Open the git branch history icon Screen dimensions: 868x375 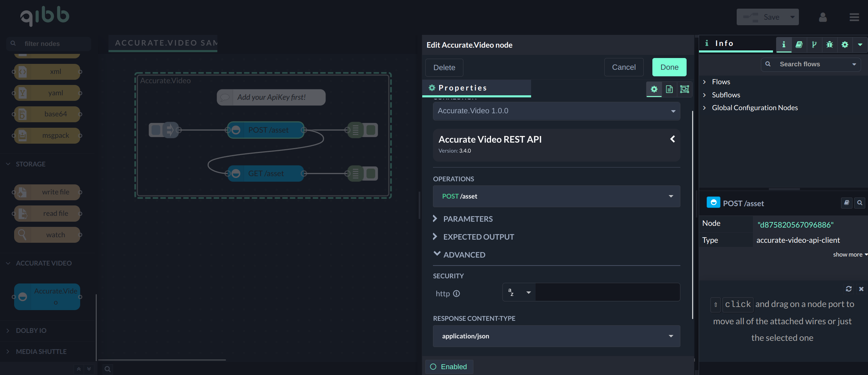click(814, 45)
